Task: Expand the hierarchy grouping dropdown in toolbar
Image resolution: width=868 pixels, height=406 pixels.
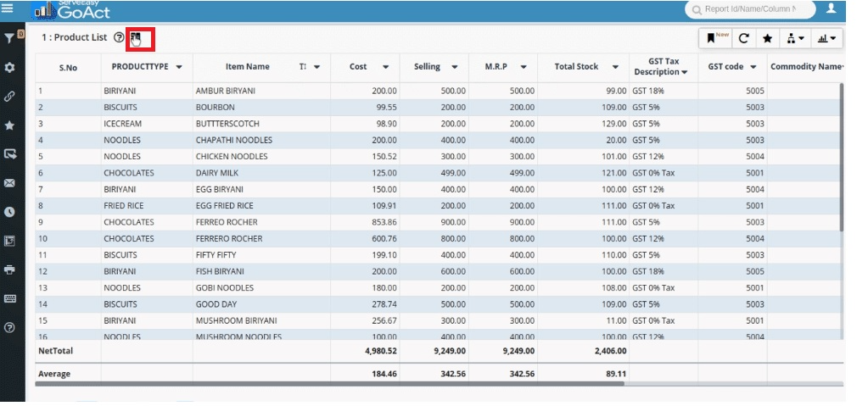Action: coord(796,38)
